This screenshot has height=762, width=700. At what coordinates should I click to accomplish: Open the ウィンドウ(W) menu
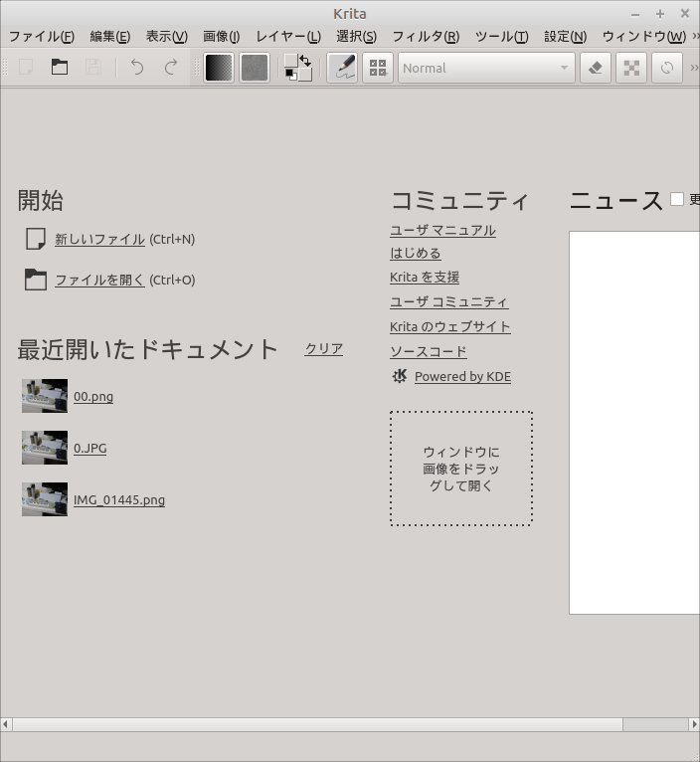[x=644, y=37]
